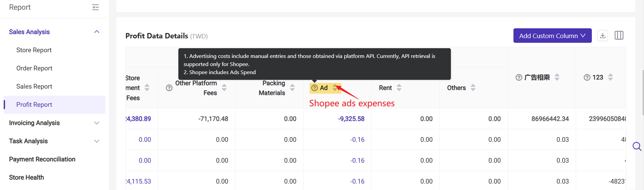The width and height of the screenshot is (644, 190).
Task: Open the Store Report page
Action: pos(34,50)
